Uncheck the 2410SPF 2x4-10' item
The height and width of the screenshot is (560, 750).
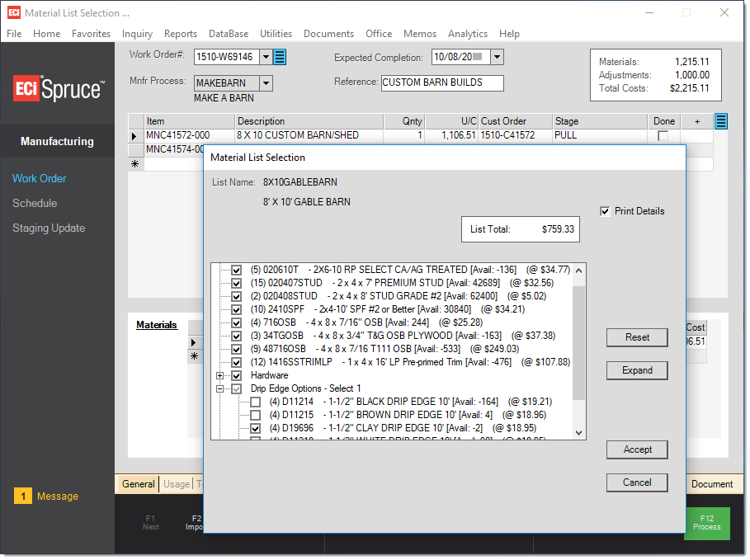tap(236, 309)
